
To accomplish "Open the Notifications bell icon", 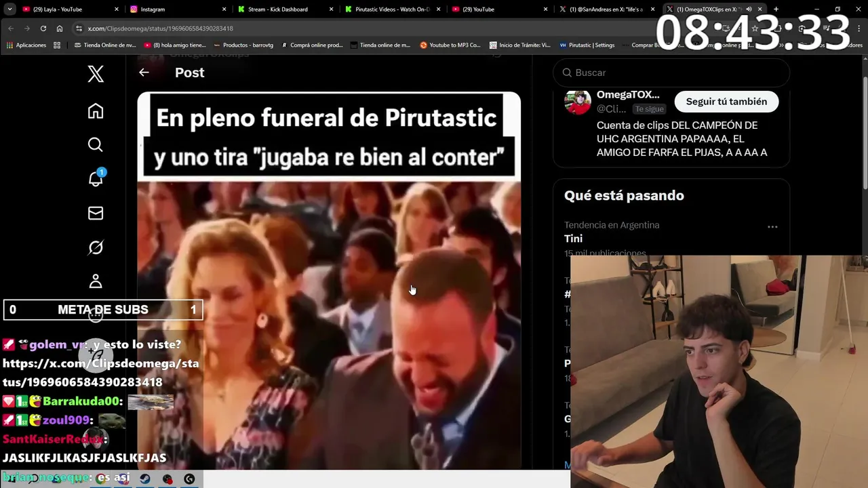I will [x=96, y=178].
